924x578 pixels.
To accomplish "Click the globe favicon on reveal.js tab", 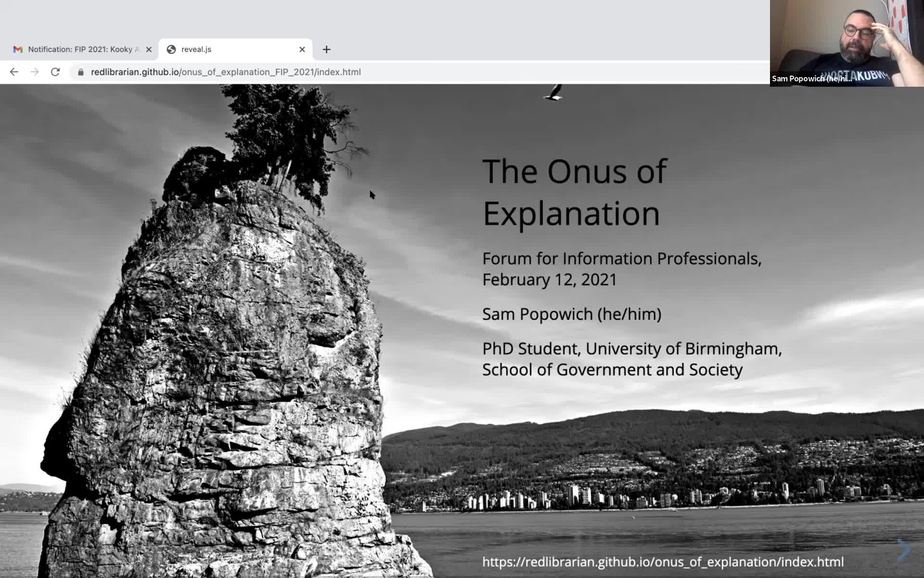I will pyautogui.click(x=171, y=49).
